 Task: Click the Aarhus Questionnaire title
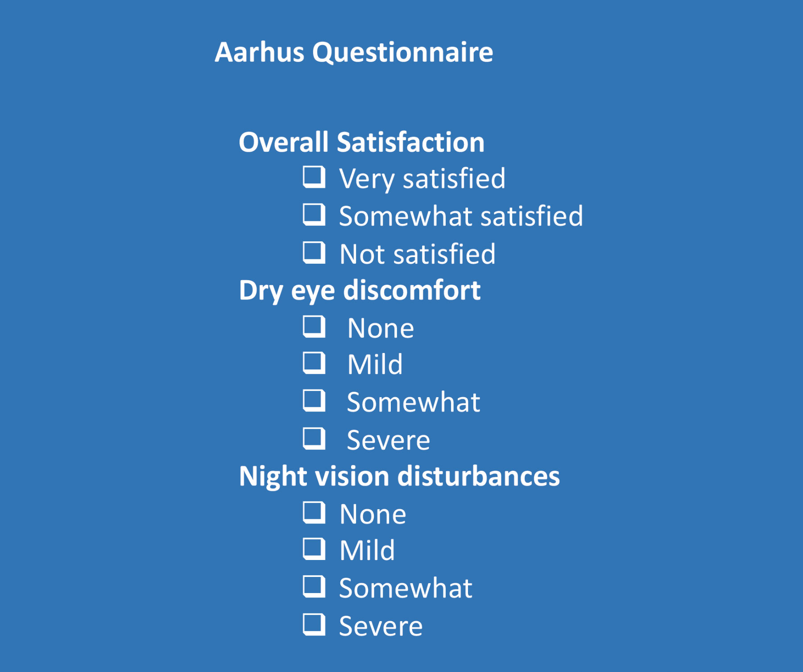coord(354,52)
